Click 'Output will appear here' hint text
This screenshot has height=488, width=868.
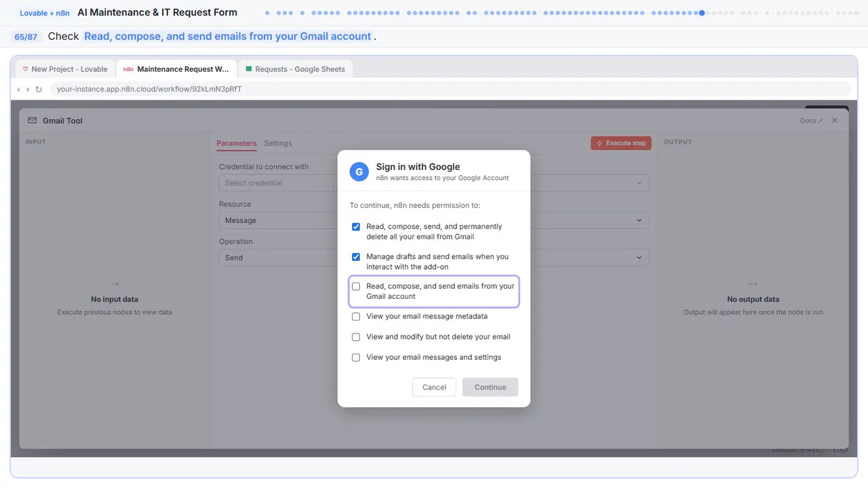[x=753, y=312]
